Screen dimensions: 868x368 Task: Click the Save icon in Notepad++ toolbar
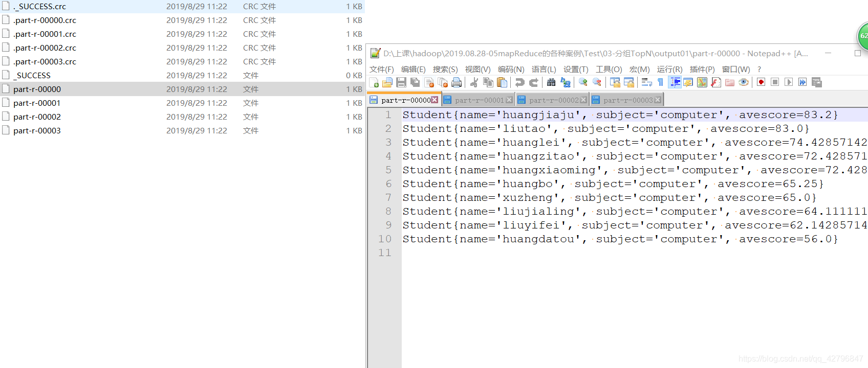pos(401,82)
